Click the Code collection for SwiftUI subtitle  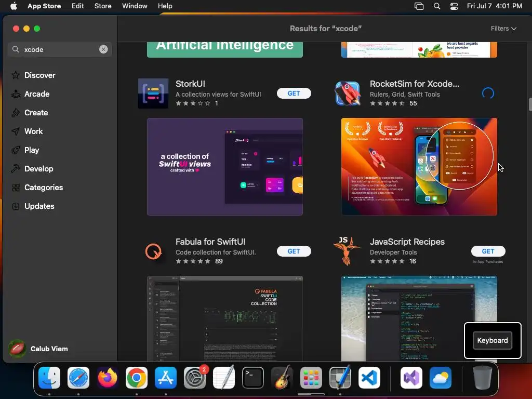[216, 252]
